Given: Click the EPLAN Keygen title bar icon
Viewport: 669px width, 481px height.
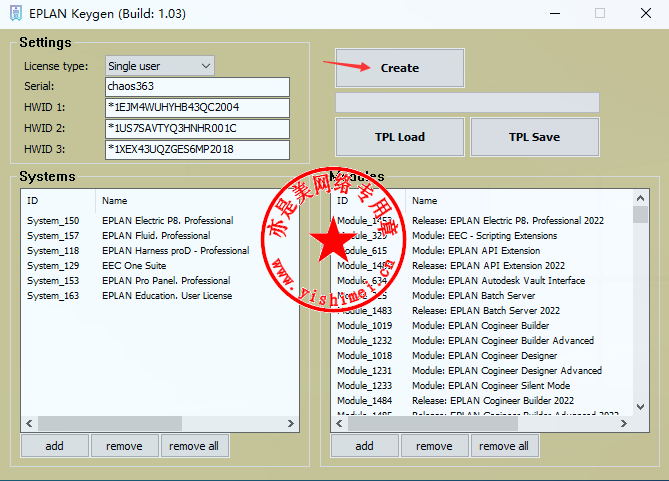Looking at the screenshot, I should (16, 13).
